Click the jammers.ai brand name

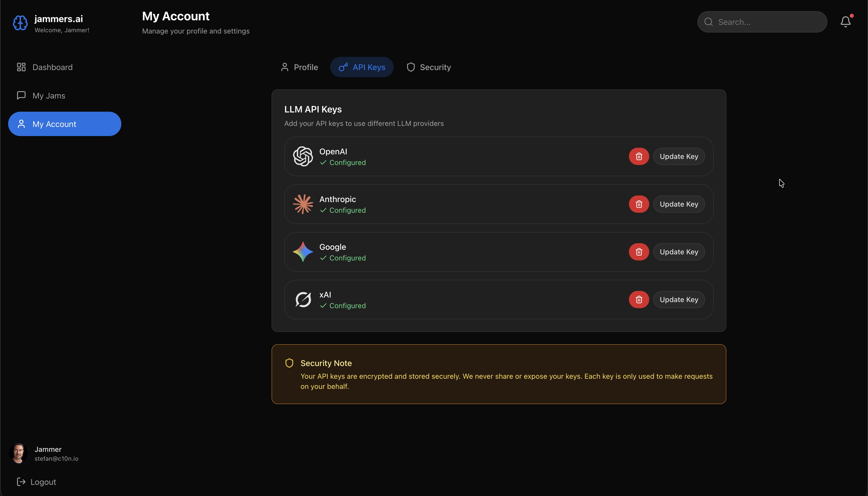coord(59,19)
